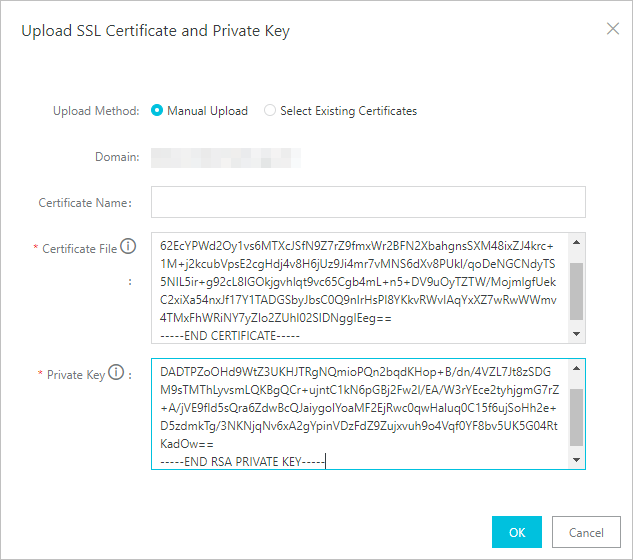Screen dimensions: 633x560
Task: Click the Private Key info icon
Action: point(116,372)
